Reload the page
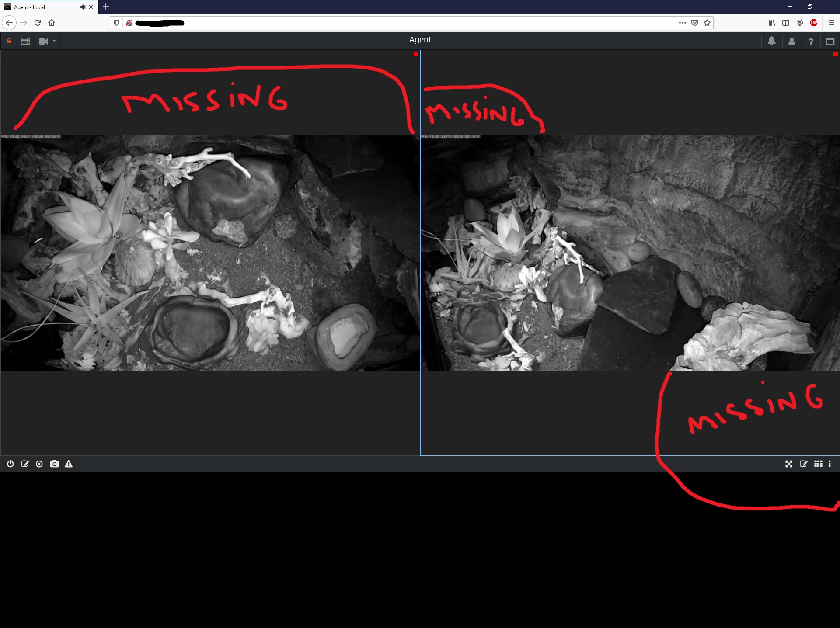 (38, 23)
